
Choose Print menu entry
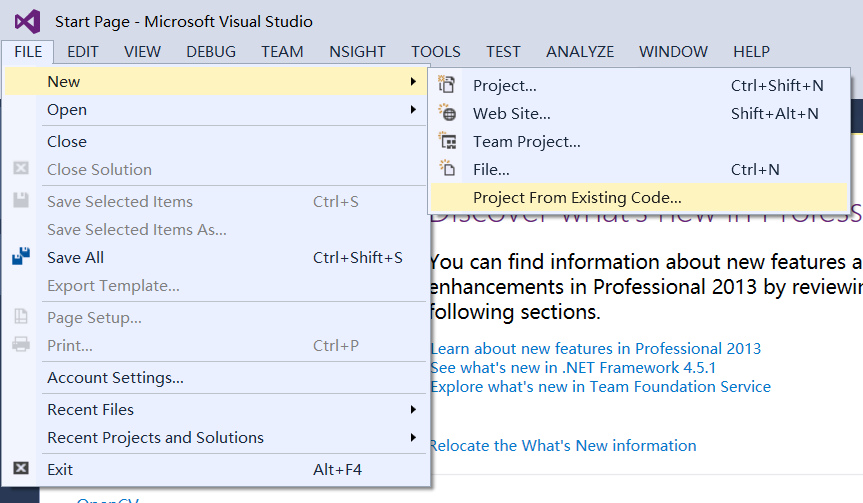click(x=217, y=346)
